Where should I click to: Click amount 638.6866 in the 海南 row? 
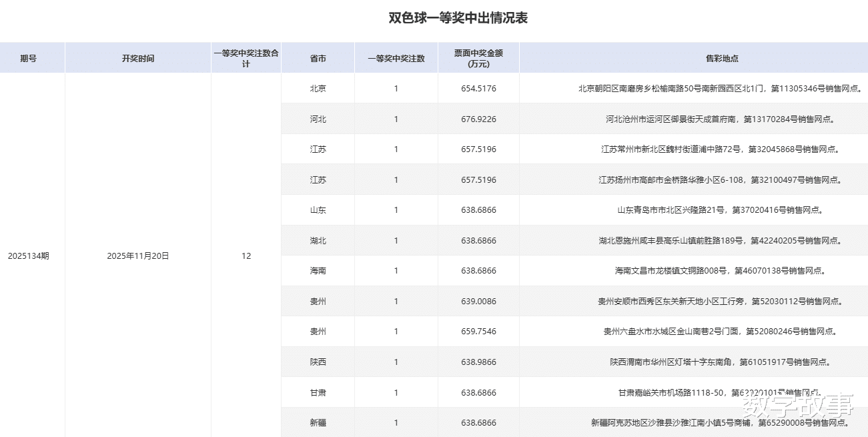tap(478, 270)
